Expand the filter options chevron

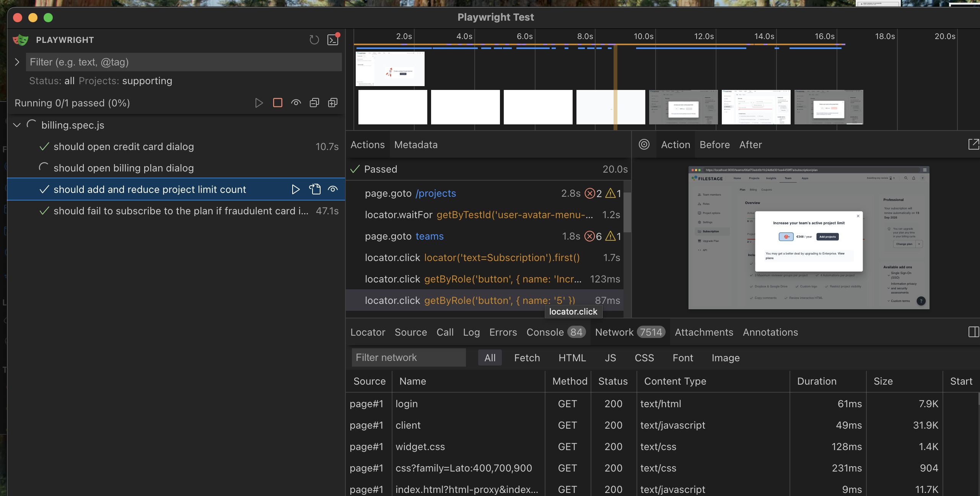[17, 62]
